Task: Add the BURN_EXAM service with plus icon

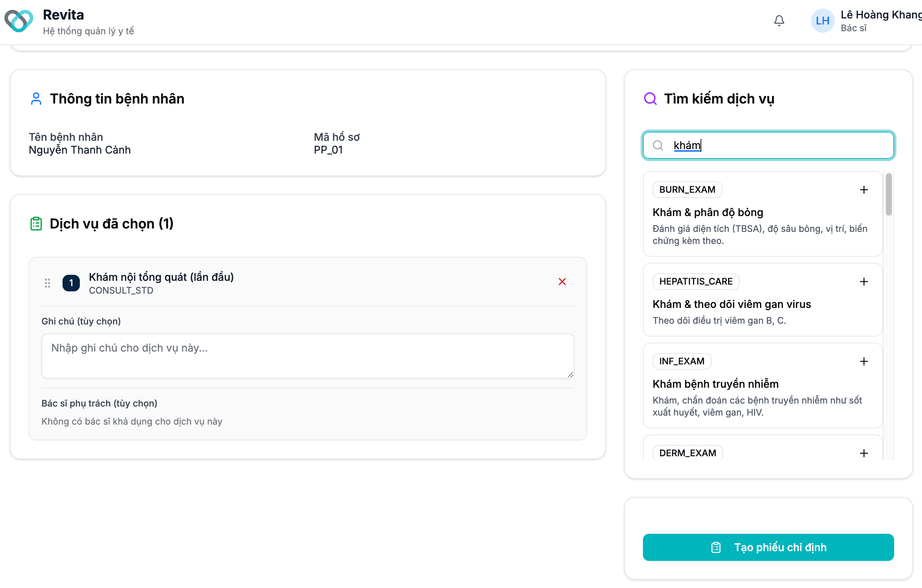Action: pos(864,190)
